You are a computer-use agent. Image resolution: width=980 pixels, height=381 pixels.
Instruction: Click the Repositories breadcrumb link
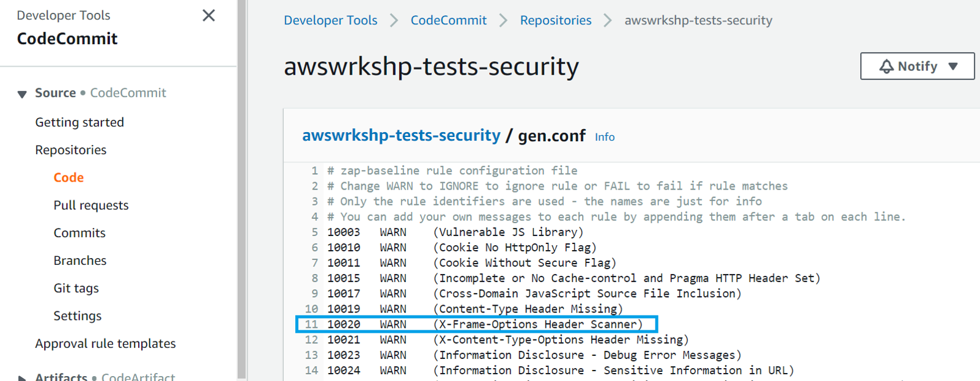[x=556, y=20]
